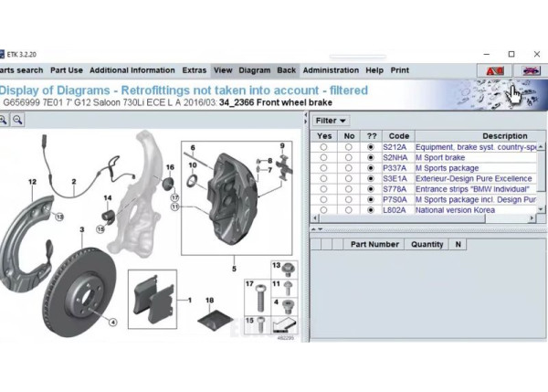Click the brake caliper callout 5
Viewport: 548px width, 392px height.
tap(234, 269)
